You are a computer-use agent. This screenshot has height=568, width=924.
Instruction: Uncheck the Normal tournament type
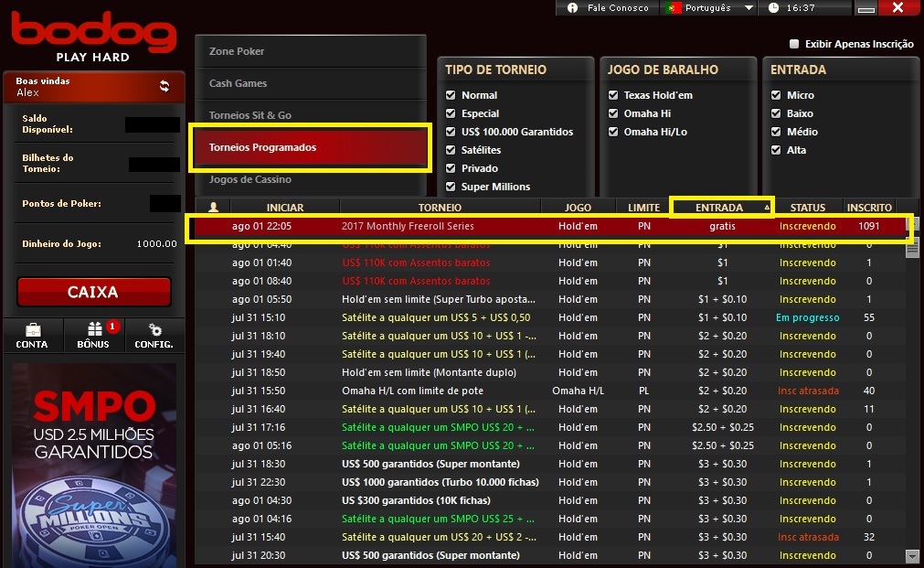[451, 95]
